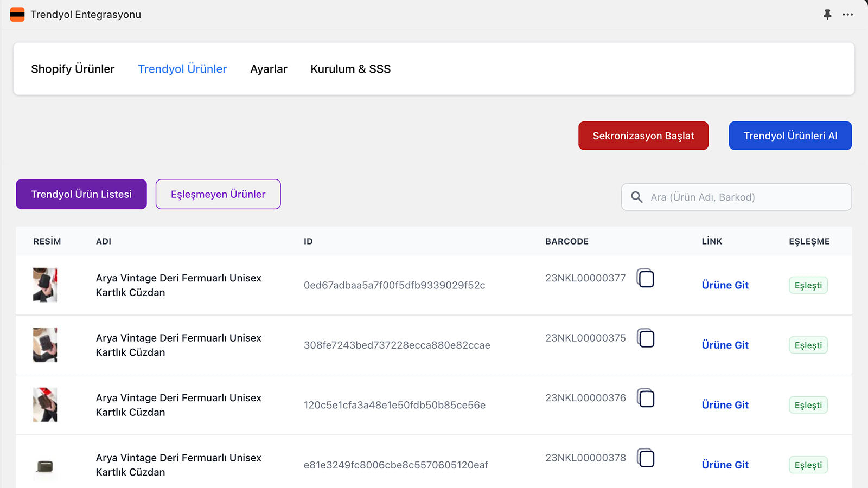Click the Trendyol Ürünleri Al button
Viewport: 868px width, 488px height.
point(790,136)
